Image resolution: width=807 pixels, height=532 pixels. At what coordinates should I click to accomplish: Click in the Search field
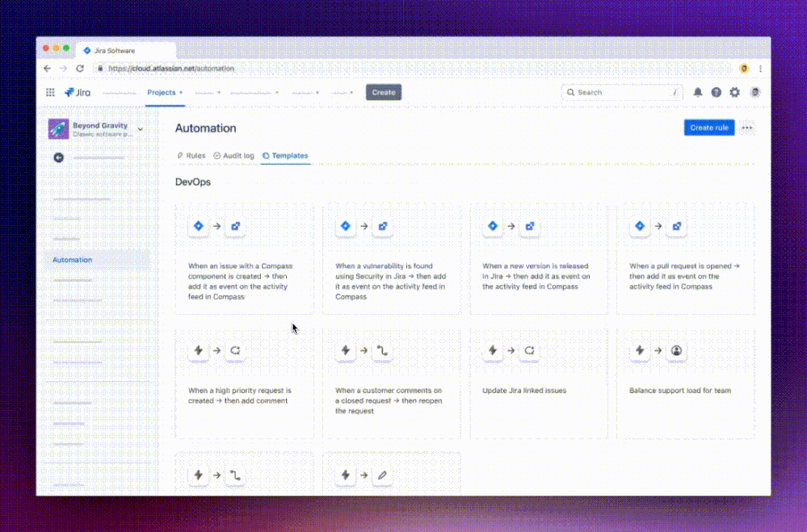(622, 93)
